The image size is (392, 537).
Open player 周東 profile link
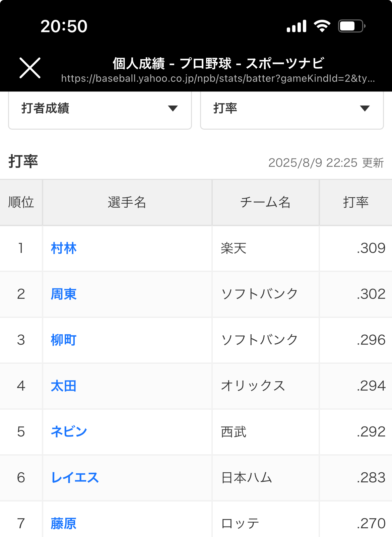(x=64, y=294)
